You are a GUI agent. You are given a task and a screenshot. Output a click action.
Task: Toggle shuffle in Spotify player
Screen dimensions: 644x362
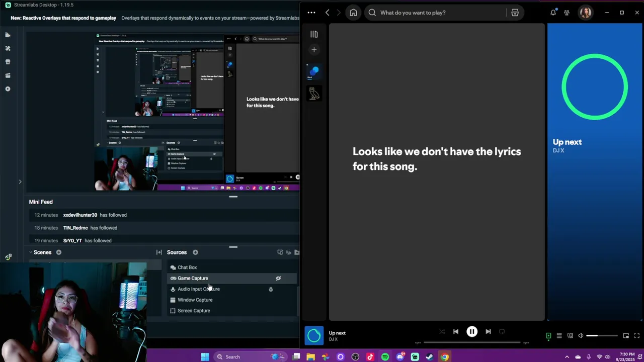pyautogui.click(x=442, y=332)
